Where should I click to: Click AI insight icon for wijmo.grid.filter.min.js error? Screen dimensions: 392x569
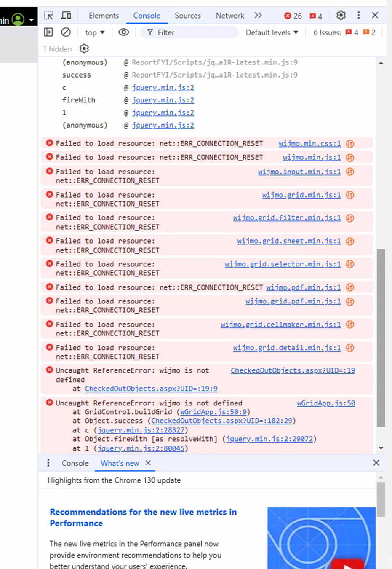click(x=350, y=218)
